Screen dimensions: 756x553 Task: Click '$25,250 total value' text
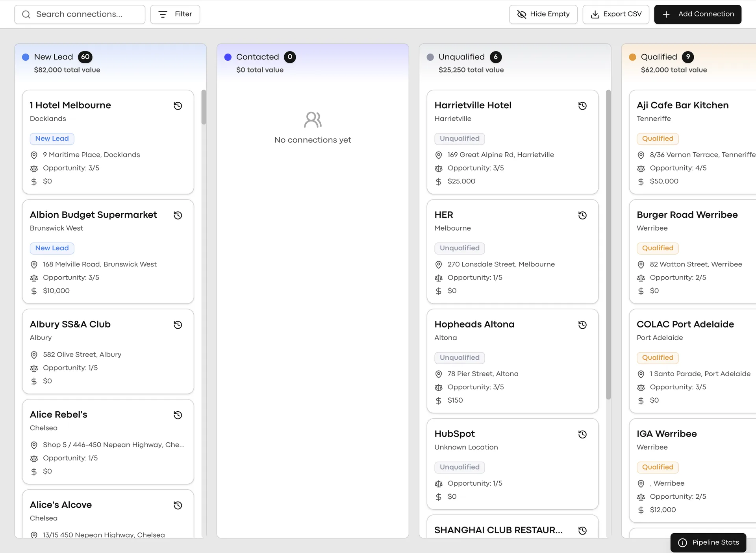[x=471, y=70]
